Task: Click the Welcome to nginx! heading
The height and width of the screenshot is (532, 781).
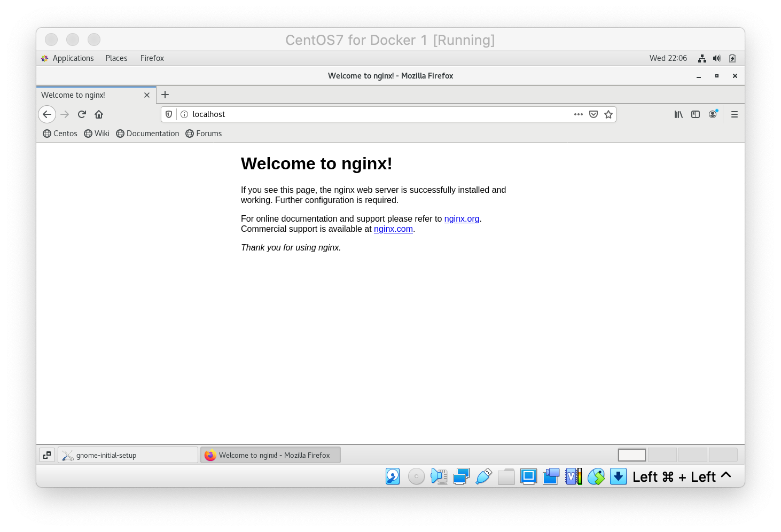Action: click(x=316, y=163)
